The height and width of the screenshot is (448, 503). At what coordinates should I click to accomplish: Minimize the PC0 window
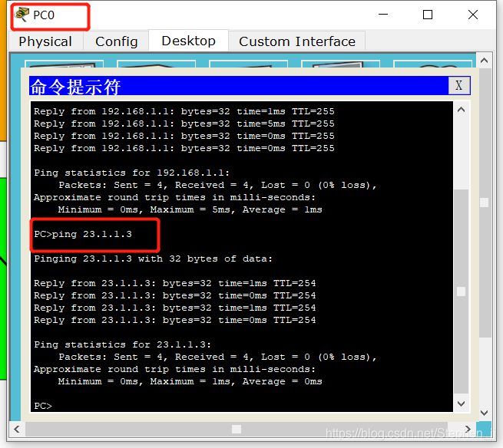(x=383, y=15)
